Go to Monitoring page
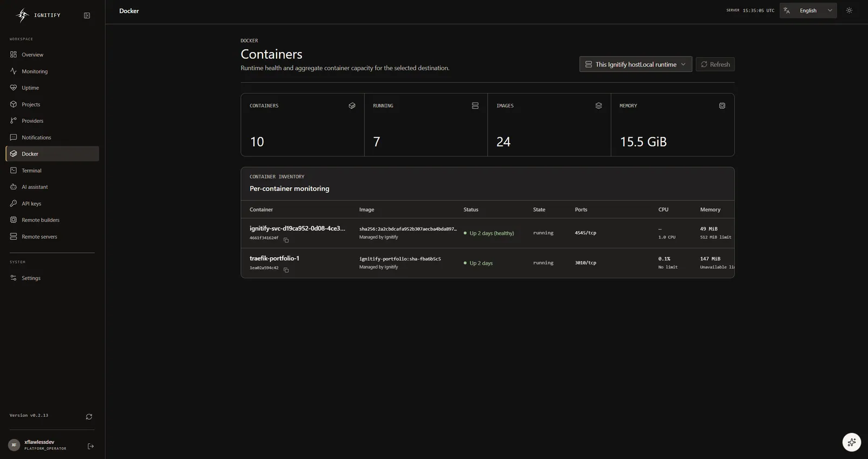868x459 pixels. tap(52, 71)
